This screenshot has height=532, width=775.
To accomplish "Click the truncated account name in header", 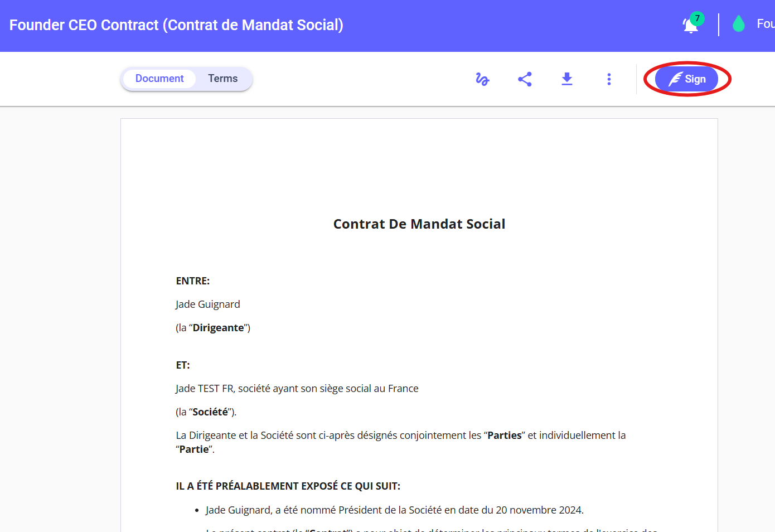I will (x=765, y=24).
